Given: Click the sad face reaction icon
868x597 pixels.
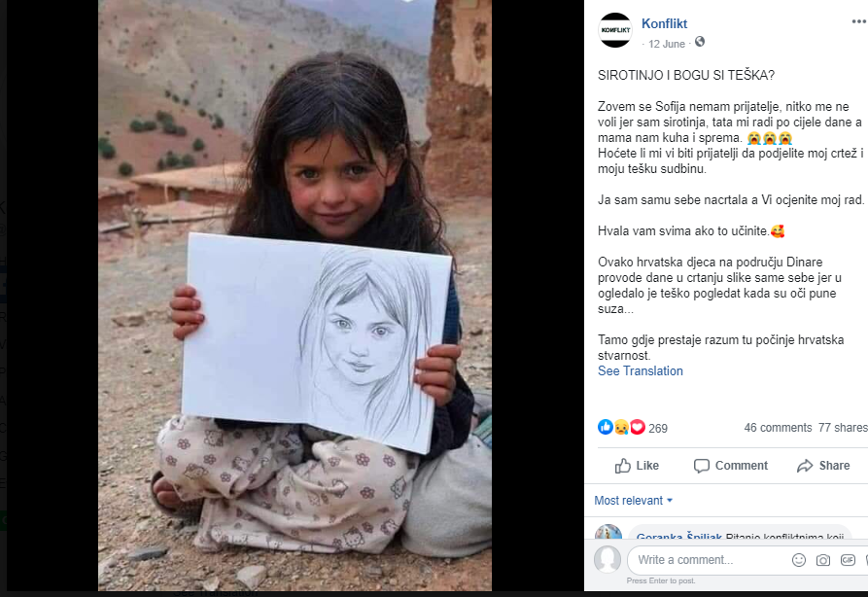Looking at the screenshot, I should coord(621,427).
